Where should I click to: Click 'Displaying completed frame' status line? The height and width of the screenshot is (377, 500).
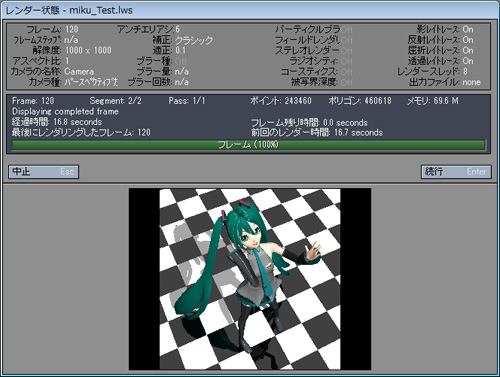pyautogui.click(x=65, y=111)
